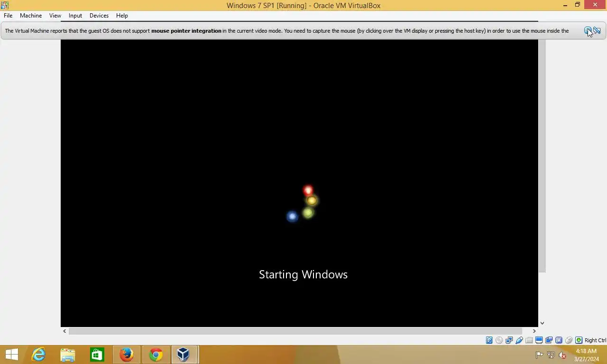Open the Windows Start button
The height and width of the screenshot is (364, 607).
11,355
